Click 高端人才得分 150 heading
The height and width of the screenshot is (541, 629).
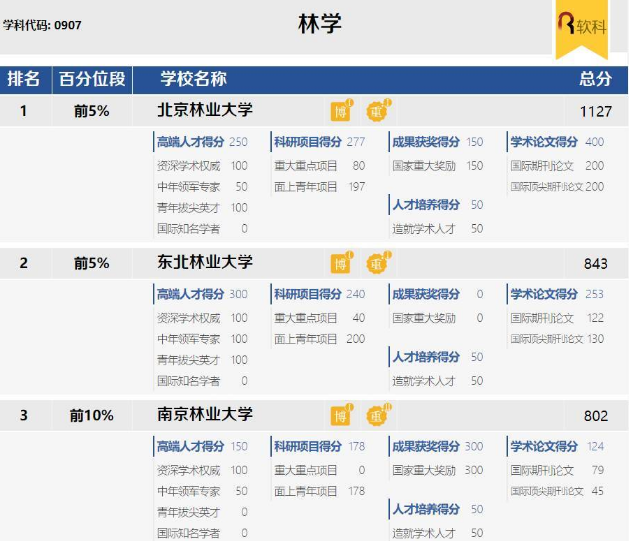[x=202, y=446]
